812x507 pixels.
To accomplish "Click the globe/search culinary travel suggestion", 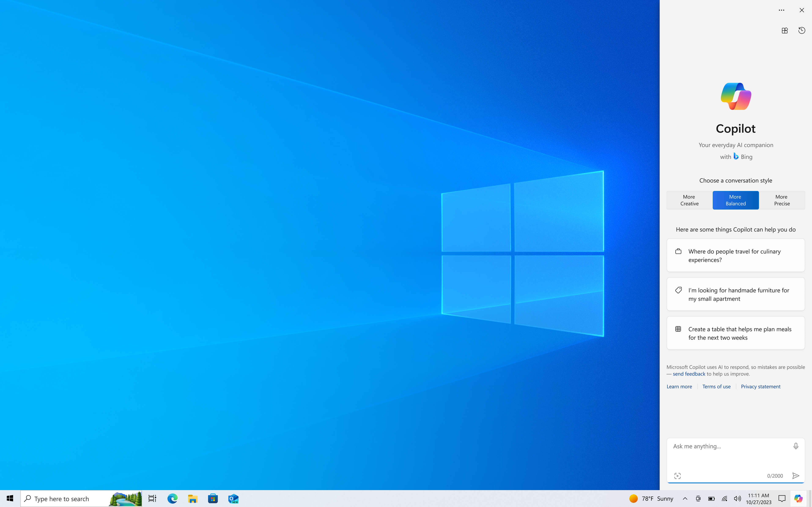I will [735, 255].
